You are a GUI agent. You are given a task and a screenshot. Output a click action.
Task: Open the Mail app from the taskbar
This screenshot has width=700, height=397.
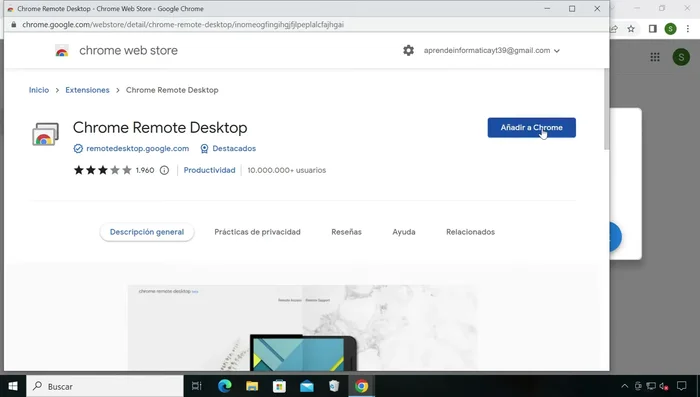click(307, 386)
